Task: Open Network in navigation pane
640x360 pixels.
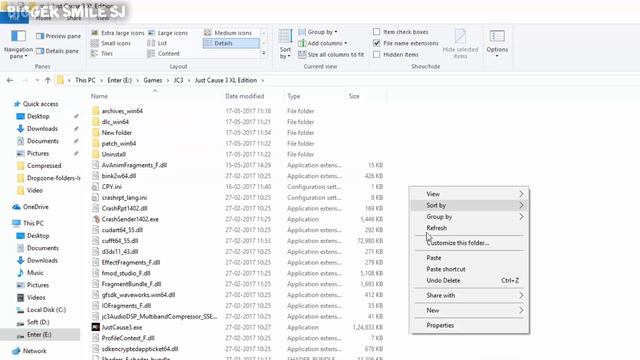Action: click(x=29, y=351)
